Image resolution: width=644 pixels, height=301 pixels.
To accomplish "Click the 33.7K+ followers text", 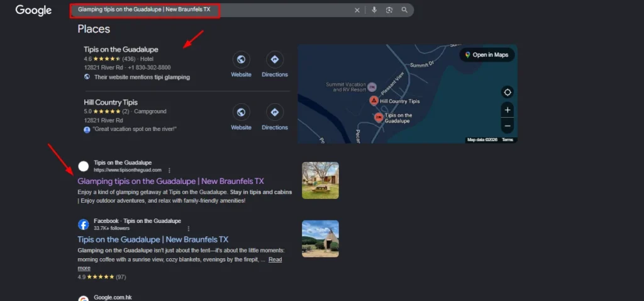I will point(112,228).
